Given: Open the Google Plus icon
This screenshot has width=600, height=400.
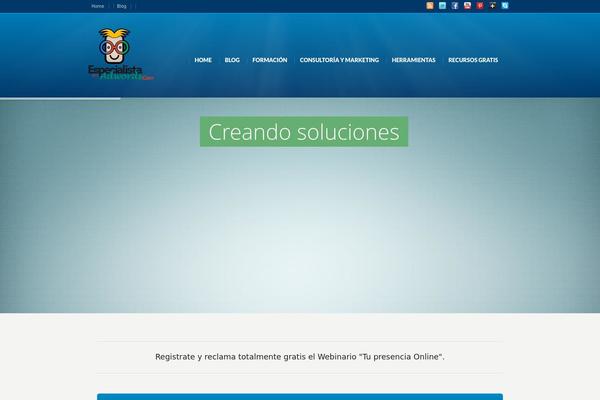Looking at the screenshot, I should click(x=492, y=6).
